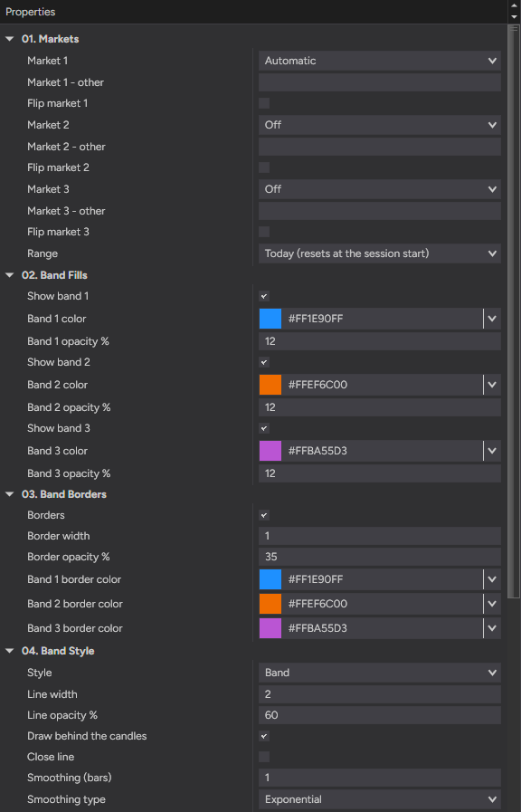Click the Market 3 - other text field

tap(379, 211)
